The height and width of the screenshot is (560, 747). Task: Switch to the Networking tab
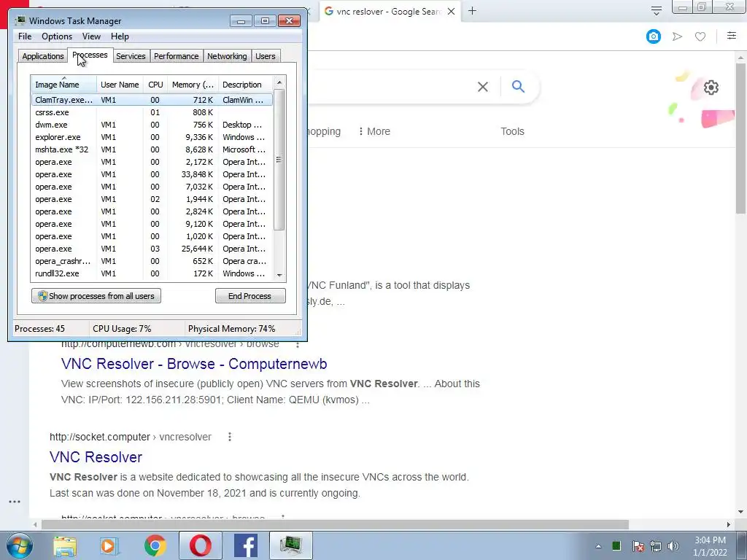(x=227, y=56)
